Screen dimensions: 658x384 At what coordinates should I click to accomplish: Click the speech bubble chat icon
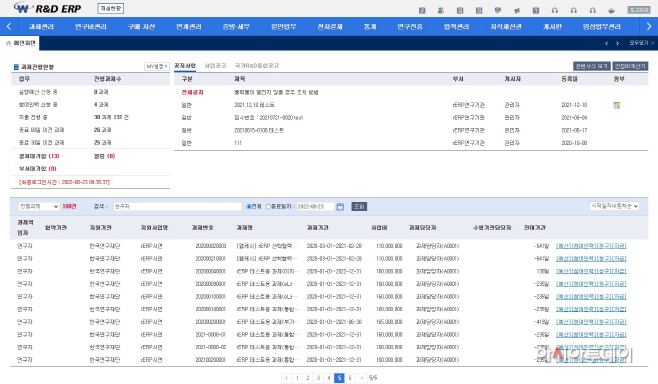pyautogui.click(x=498, y=10)
